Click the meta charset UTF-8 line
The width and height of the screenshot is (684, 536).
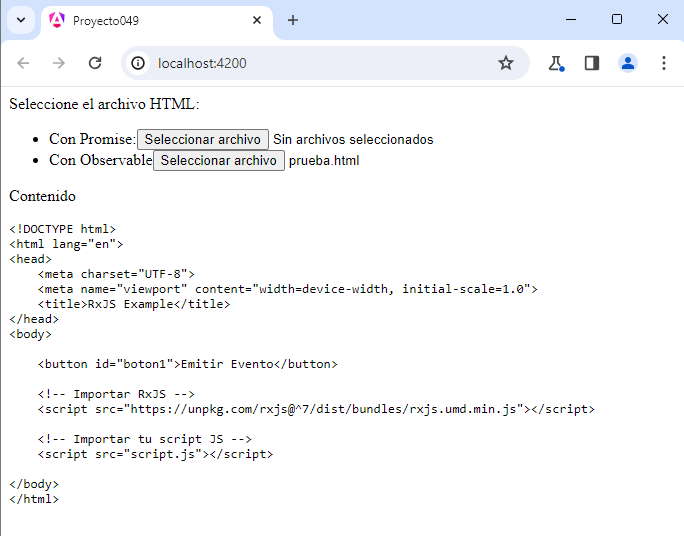coord(116,274)
